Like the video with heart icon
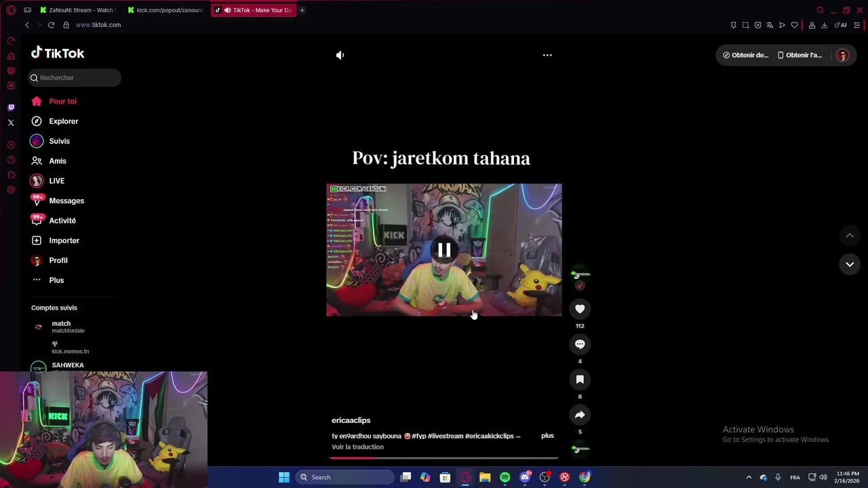868x488 pixels. pos(580,309)
